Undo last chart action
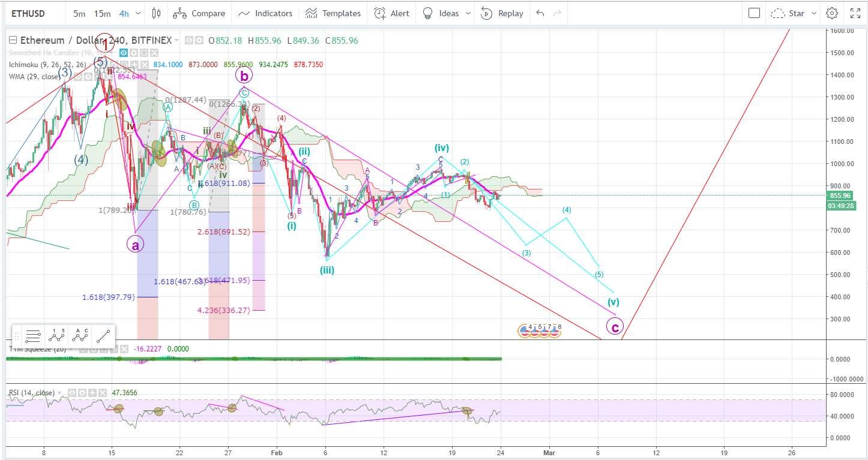Viewport: 868px width, 460px height. [540, 13]
